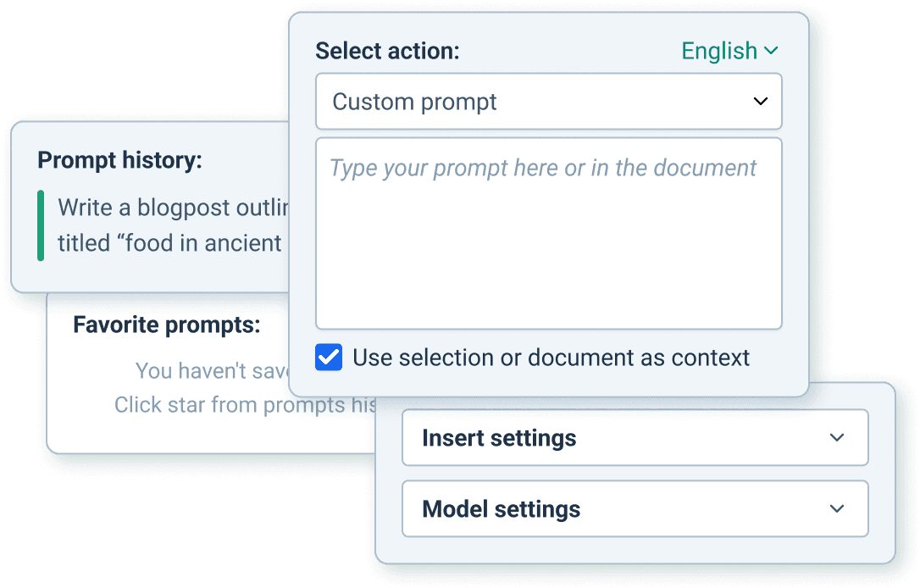Uncheck "Use selection or document as context"
This screenshot has height=588, width=920.
[x=329, y=358]
